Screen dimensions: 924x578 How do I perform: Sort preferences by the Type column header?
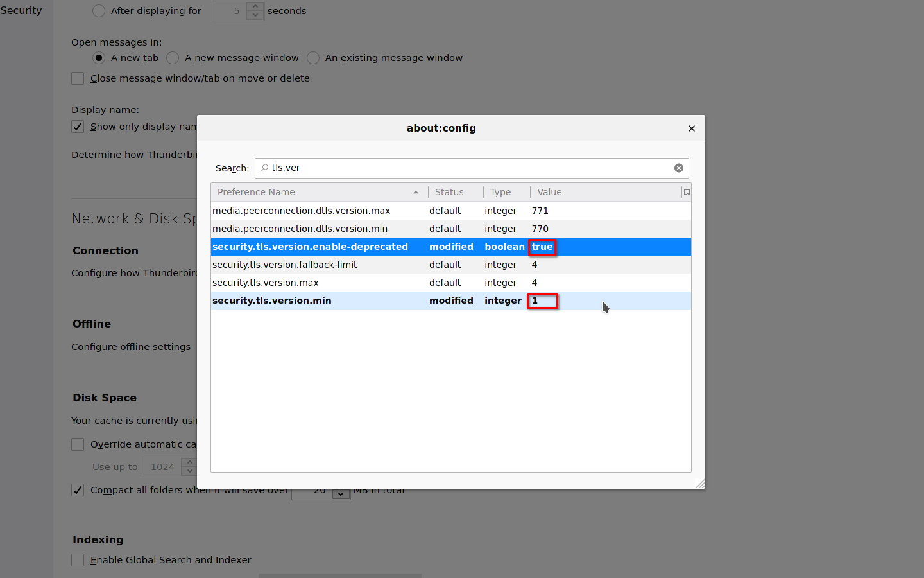pos(501,192)
